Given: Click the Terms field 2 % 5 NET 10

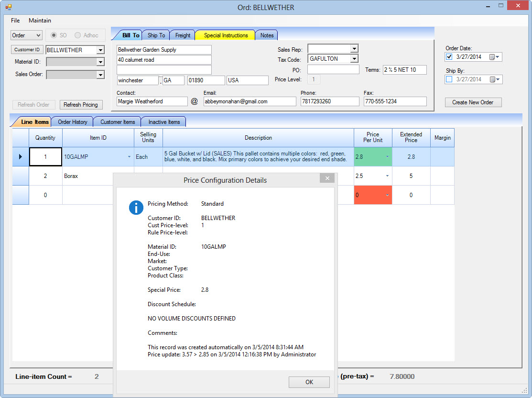Looking at the screenshot, I should coord(404,70).
